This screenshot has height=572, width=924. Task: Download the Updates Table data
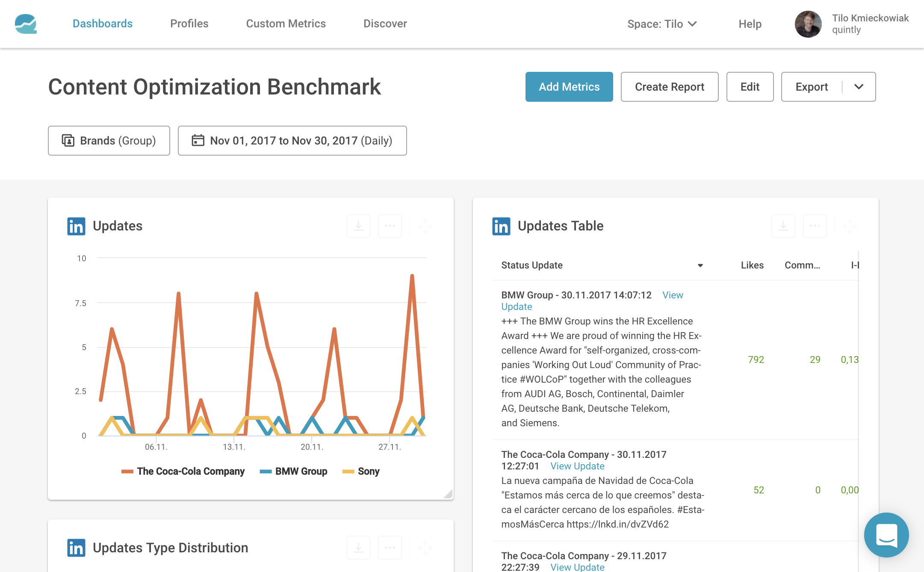783,226
